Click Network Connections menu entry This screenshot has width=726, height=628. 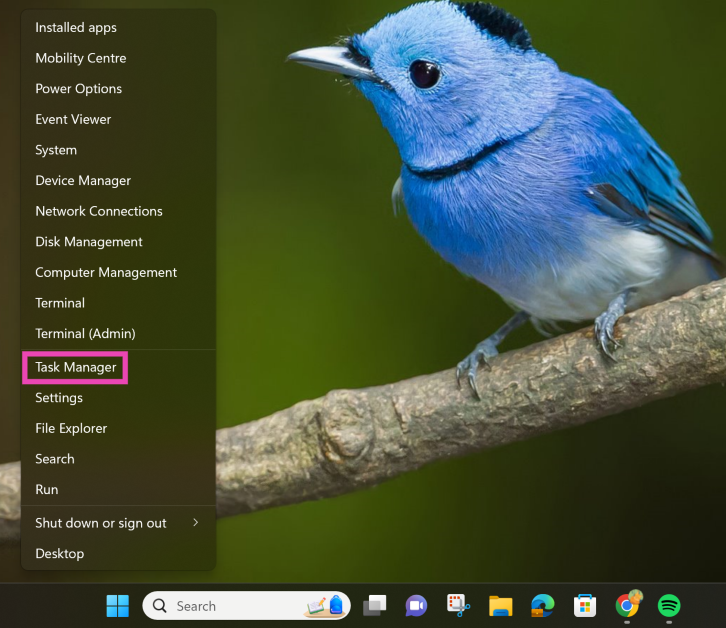99,211
